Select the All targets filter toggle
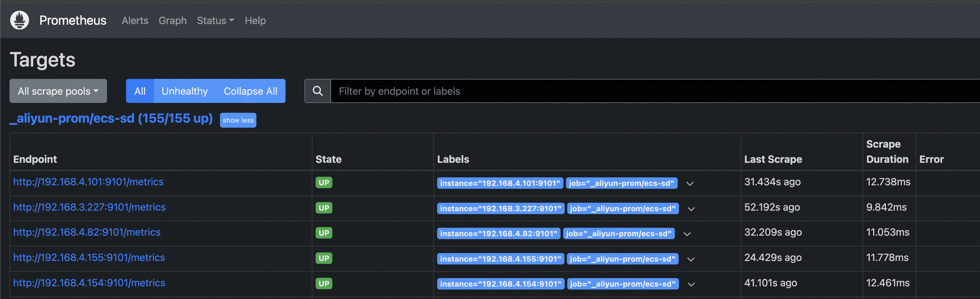The width and height of the screenshot is (980, 299). pos(140,91)
